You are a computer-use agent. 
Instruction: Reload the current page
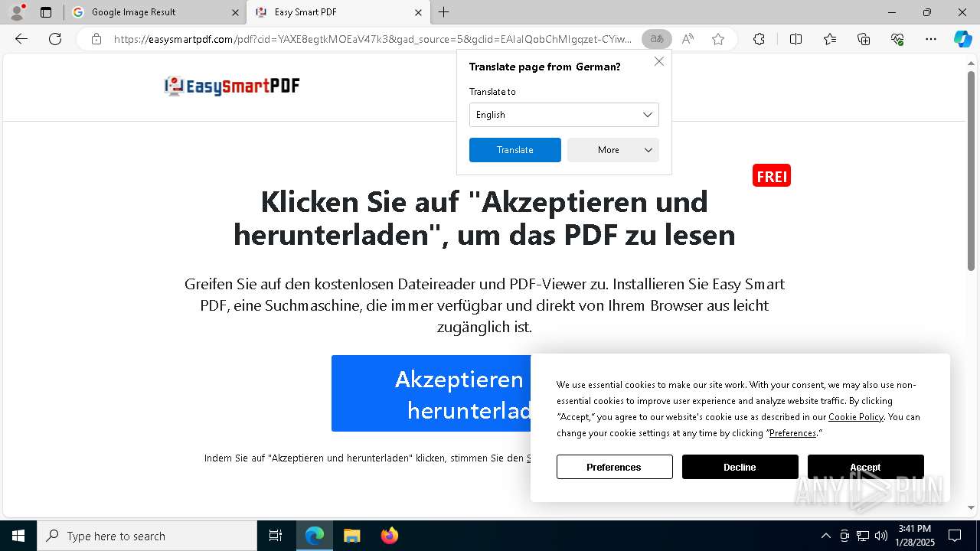click(55, 39)
